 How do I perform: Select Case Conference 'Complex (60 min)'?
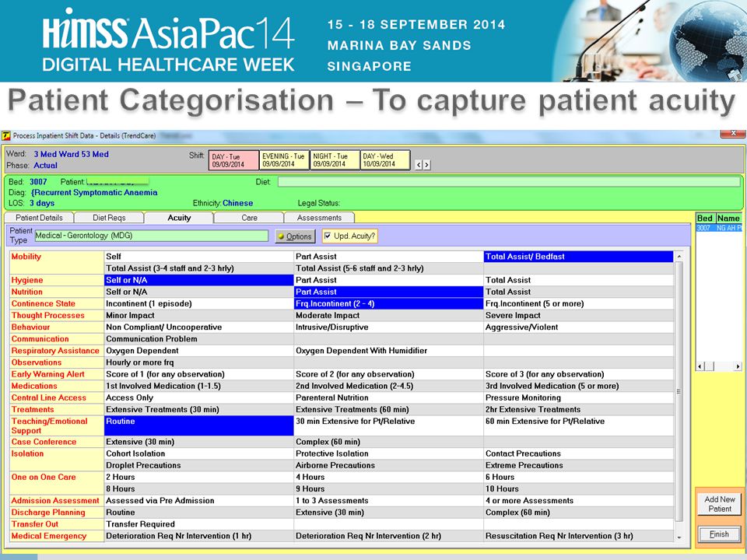(389, 442)
